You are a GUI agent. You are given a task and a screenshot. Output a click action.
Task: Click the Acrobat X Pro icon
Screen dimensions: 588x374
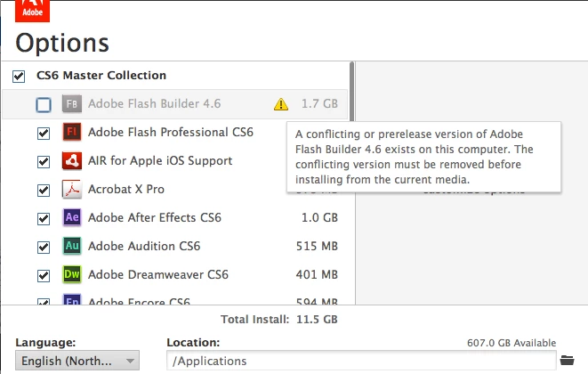coord(72,190)
